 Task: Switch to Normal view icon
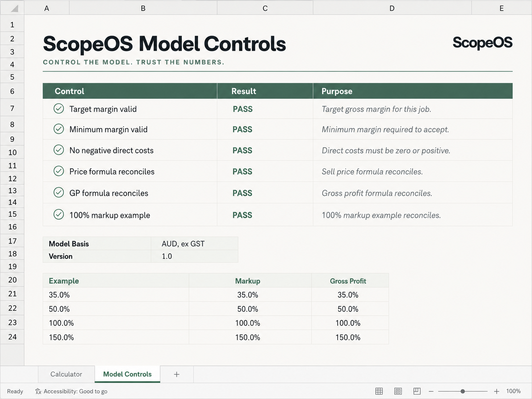(379, 391)
